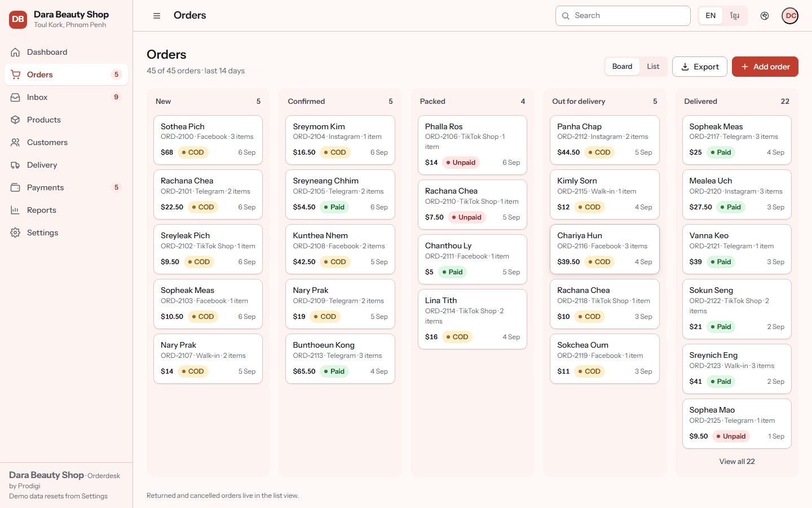Click the Export button
Screen dimensions: 812x508
[x=700, y=67]
